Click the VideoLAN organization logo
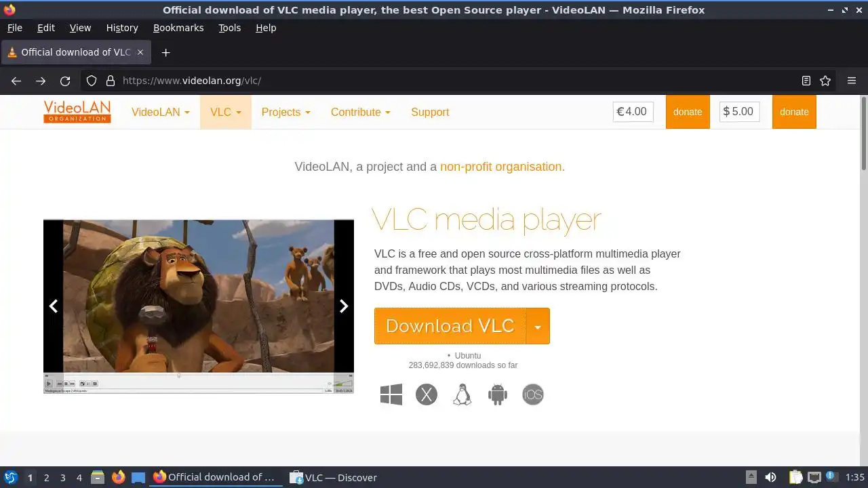This screenshot has width=868, height=488. (x=77, y=112)
